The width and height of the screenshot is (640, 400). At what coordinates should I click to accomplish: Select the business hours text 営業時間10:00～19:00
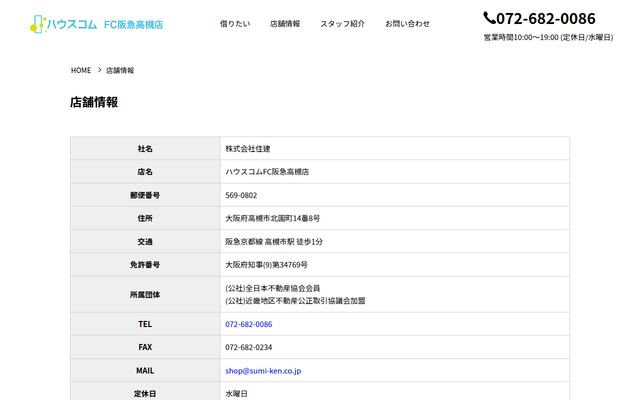click(x=521, y=38)
